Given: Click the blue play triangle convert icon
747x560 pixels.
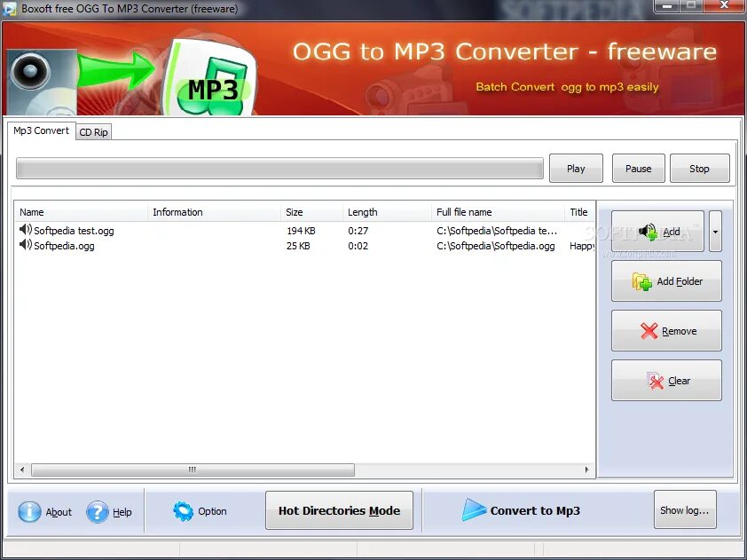Looking at the screenshot, I should (474, 510).
